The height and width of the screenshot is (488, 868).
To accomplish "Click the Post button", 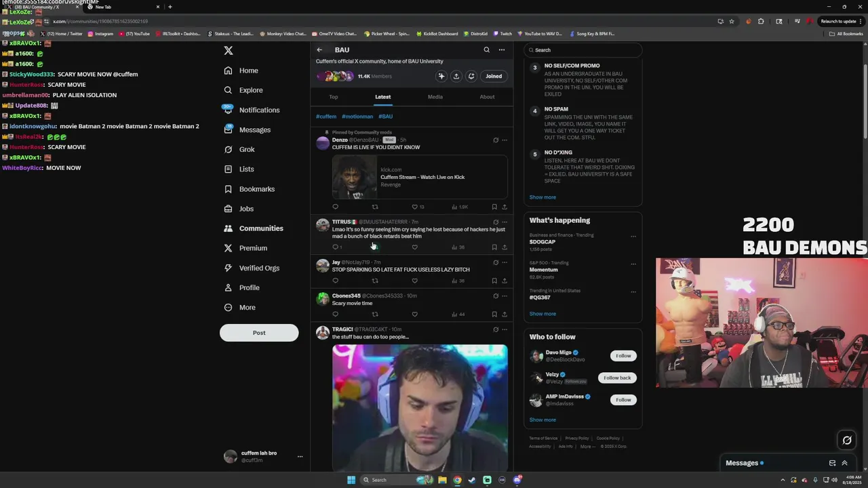I will pos(259,333).
